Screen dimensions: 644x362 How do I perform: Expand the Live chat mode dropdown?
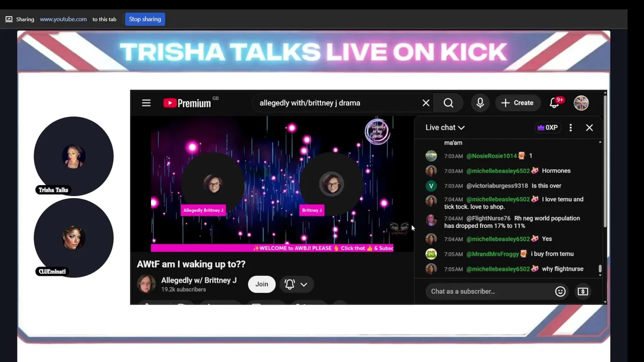445,128
